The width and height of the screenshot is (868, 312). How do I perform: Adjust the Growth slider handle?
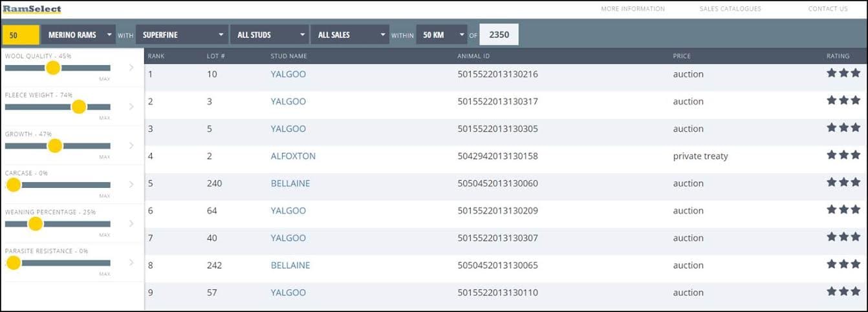pos(55,145)
